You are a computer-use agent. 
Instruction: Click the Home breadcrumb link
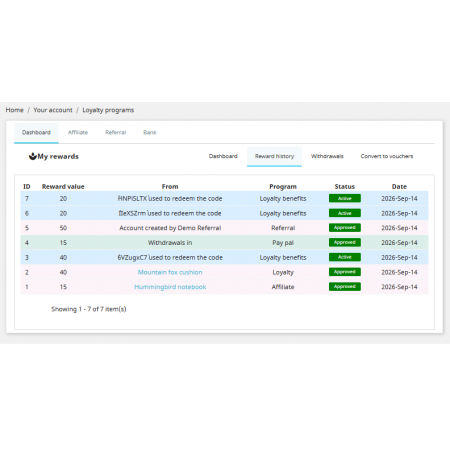(14, 110)
